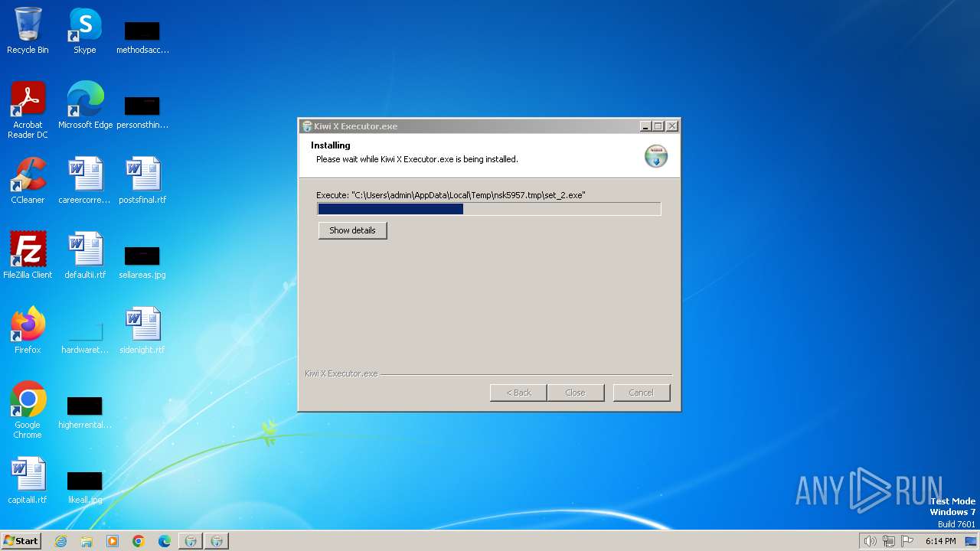
Task: Open Windows Media Player taskbar icon
Action: [x=113, y=541]
